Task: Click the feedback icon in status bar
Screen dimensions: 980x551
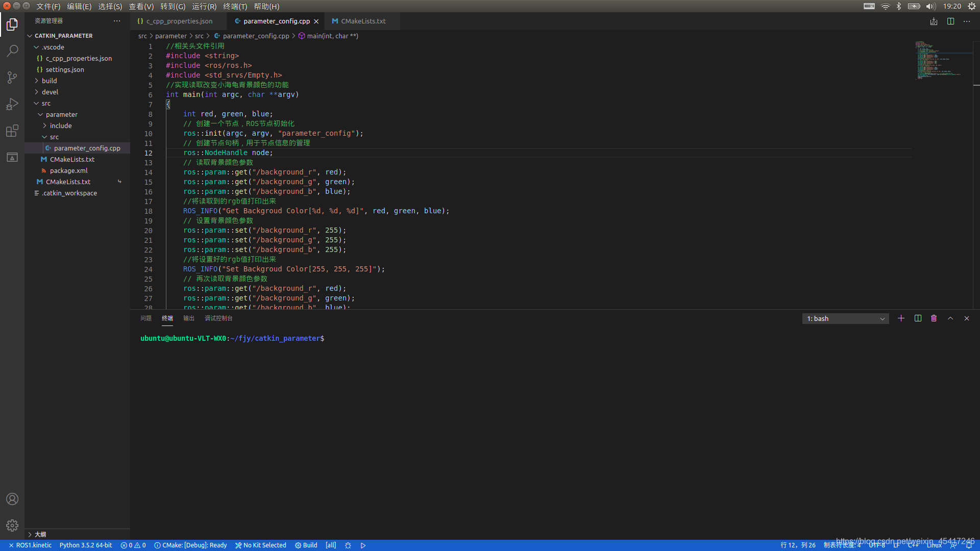Action: point(953,545)
